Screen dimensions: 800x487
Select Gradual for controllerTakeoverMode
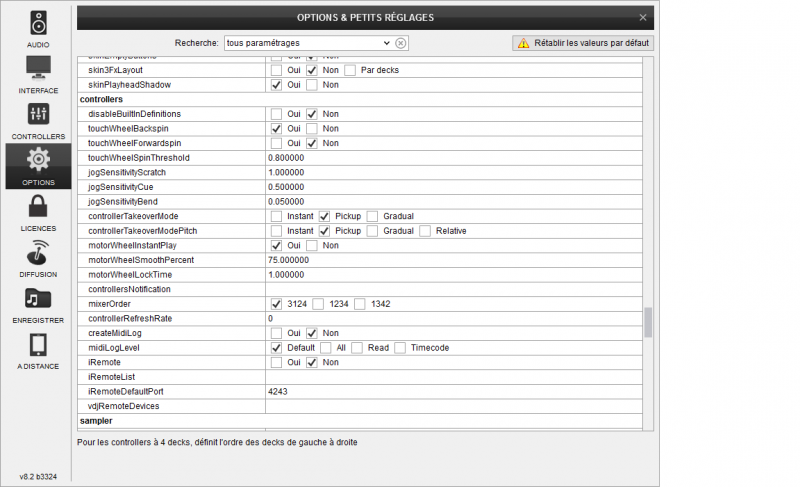(x=372, y=216)
